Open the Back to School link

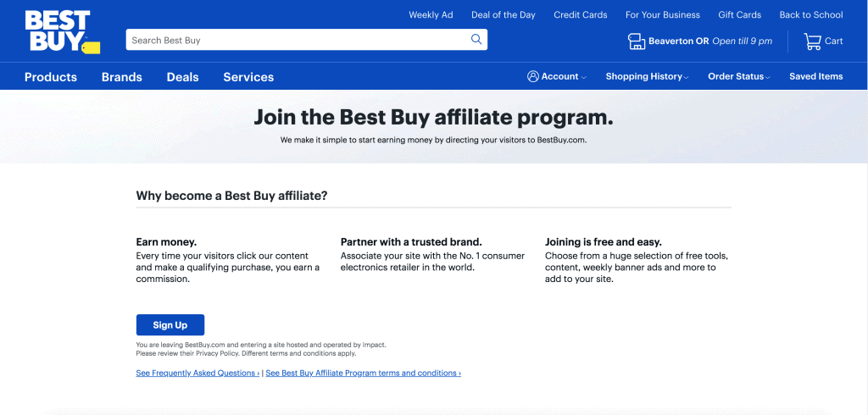[811, 15]
